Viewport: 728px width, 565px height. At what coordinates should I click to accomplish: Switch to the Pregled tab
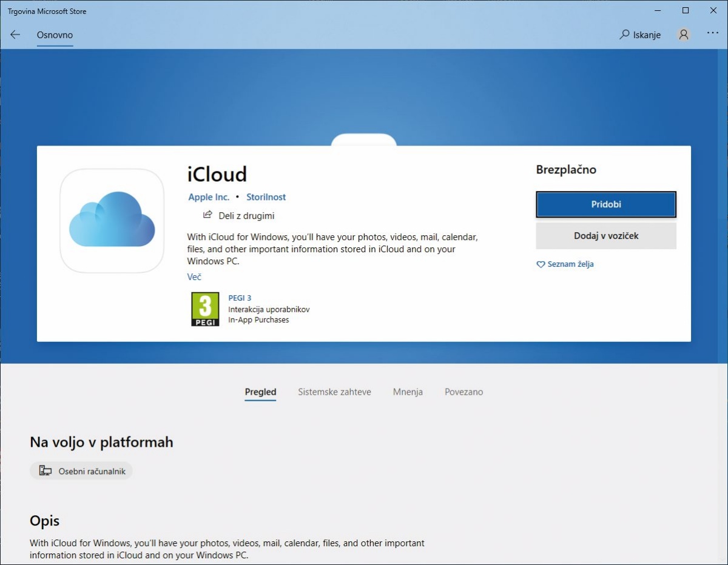(260, 392)
